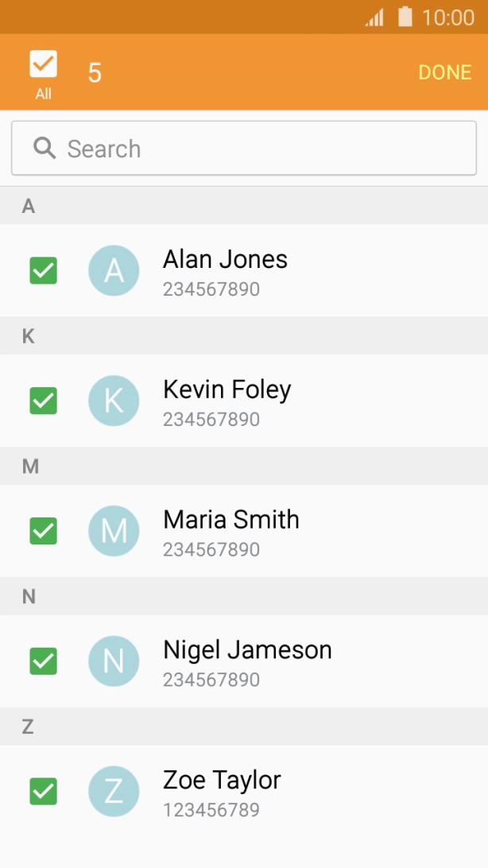Uncheck the Nigel Jameson checkbox
This screenshot has height=868, width=488.
click(x=43, y=661)
